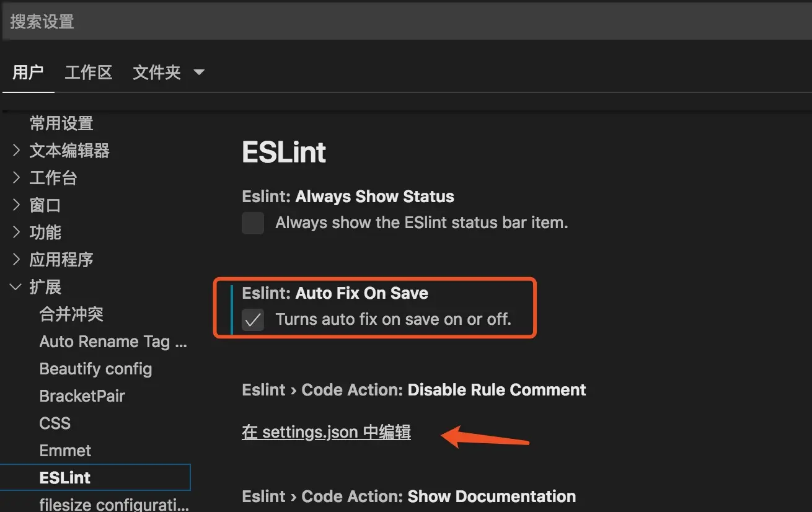The image size is (812, 512).
Task: Open Emmet extension settings
Action: pyautogui.click(x=65, y=450)
